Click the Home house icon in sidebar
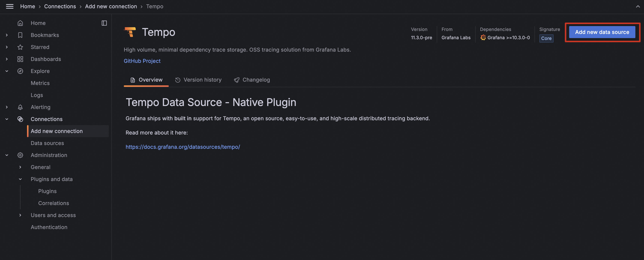 20,23
